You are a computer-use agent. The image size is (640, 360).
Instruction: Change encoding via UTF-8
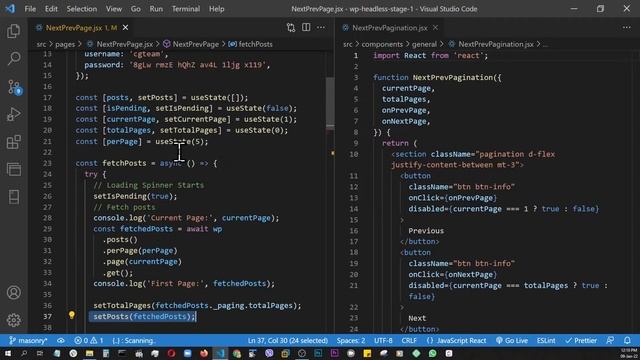click(x=383, y=340)
